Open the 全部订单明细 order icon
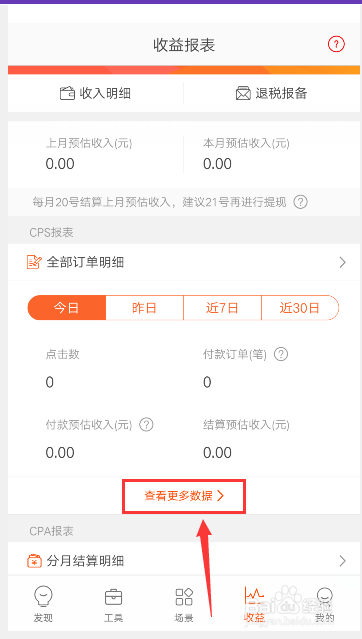The image size is (362, 639). click(x=34, y=262)
